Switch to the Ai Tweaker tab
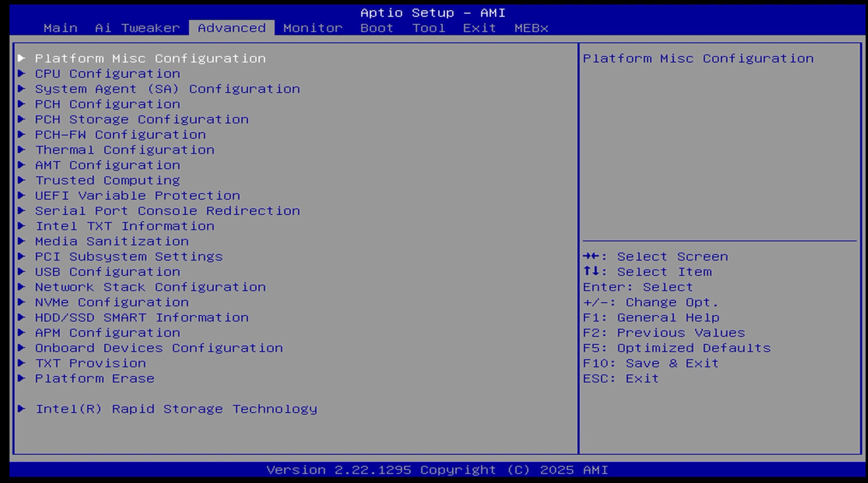The image size is (868, 483). tap(137, 28)
